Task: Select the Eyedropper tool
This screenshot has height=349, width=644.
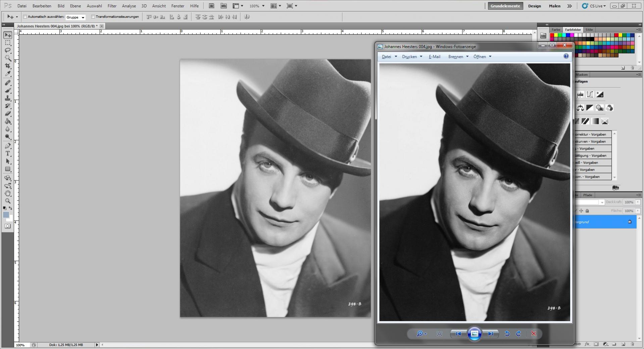Action: pyautogui.click(x=8, y=74)
